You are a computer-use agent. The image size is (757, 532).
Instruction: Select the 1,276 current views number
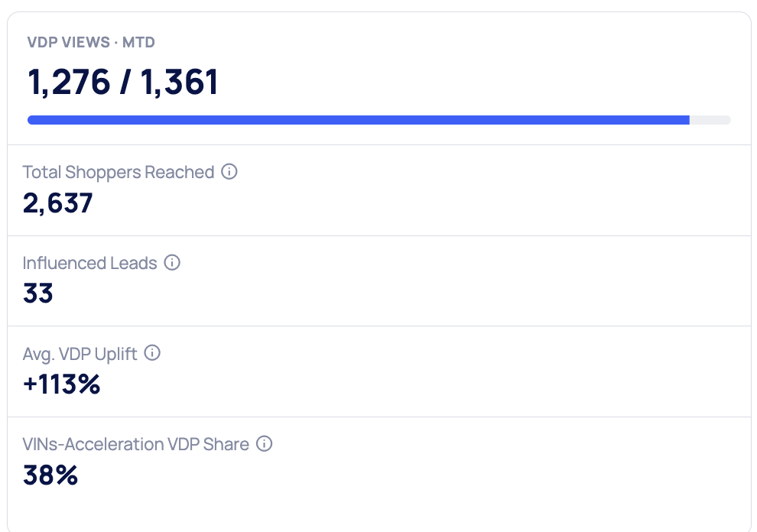point(67,83)
